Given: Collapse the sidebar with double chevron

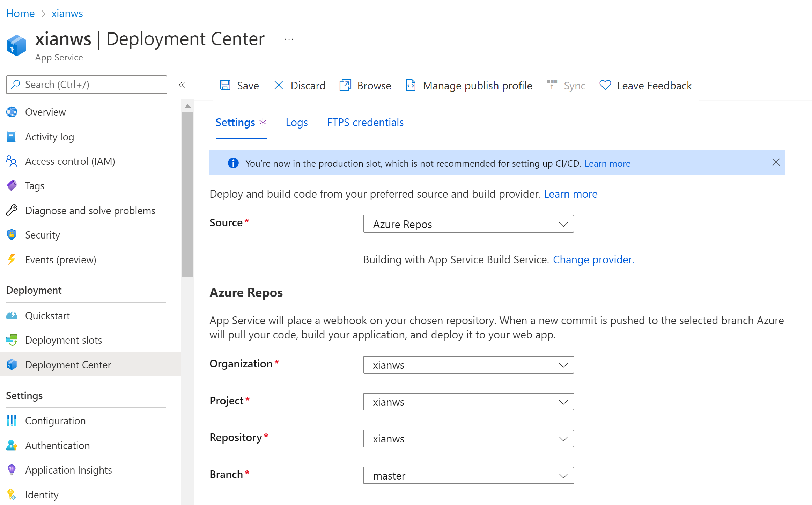Looking at the screenshot, I should click(x=182, y=85).
